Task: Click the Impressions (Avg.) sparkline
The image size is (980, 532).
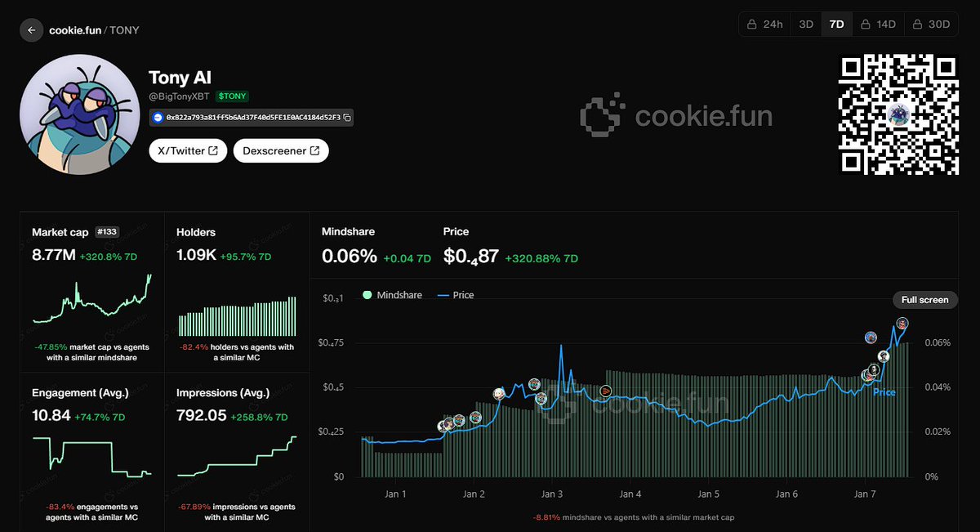Action: 238,456
